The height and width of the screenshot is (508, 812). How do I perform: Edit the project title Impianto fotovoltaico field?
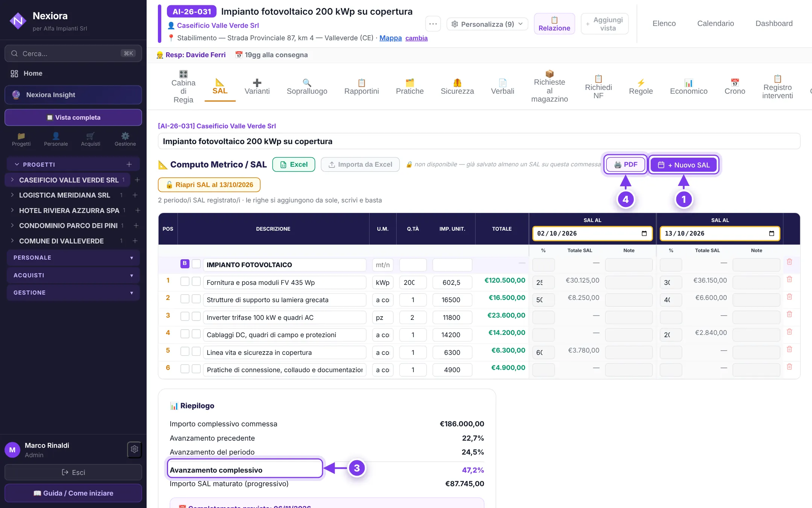click(x=479, y=141)
